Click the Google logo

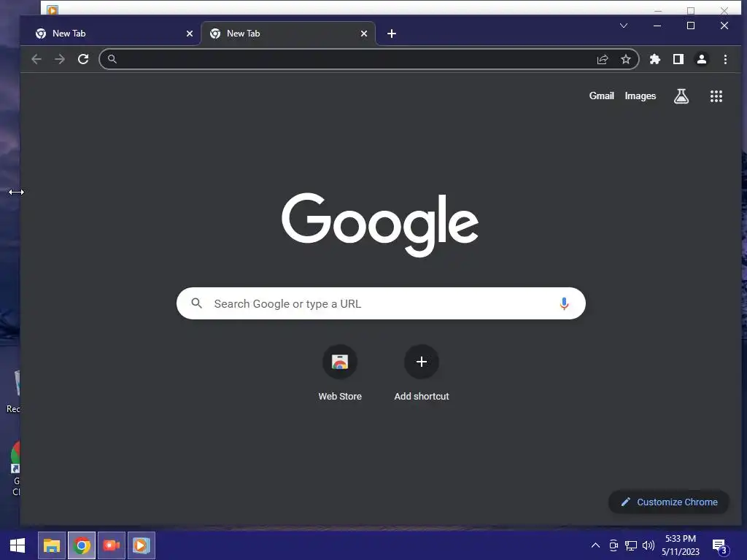(379, 225)
